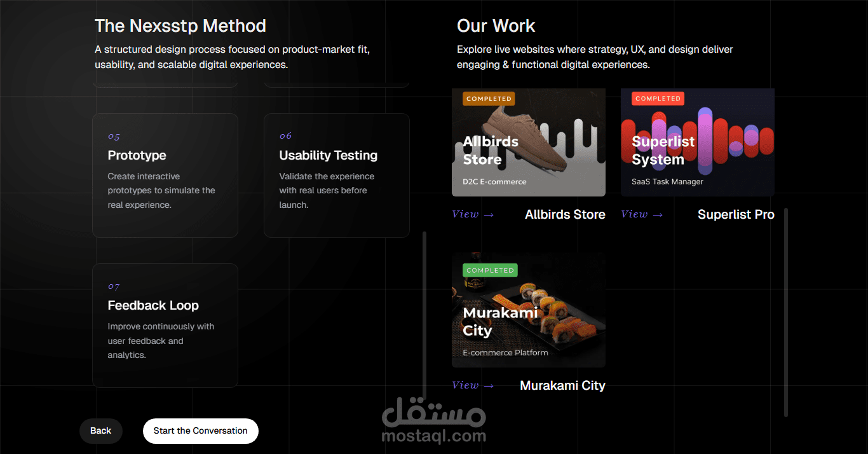Screen dimensions: 868x454
Task: Click the "Explore live websites" paragraph
Action: pyautogui.click(x=595, y=57)
